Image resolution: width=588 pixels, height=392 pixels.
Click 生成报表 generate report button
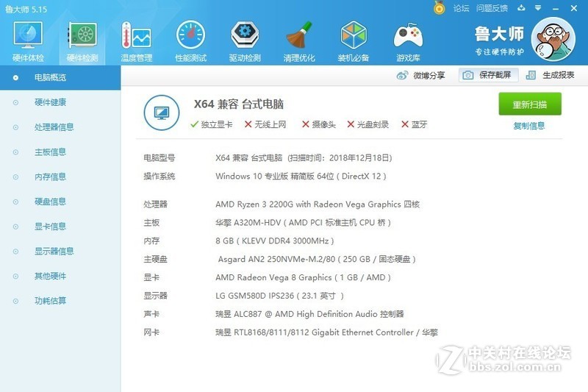tap(550, 76)
